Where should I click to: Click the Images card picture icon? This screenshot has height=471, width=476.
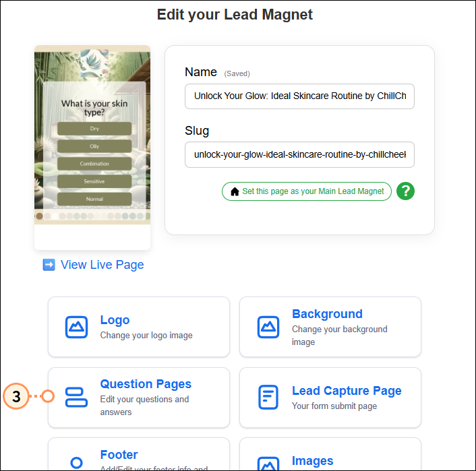coord(268,464)
